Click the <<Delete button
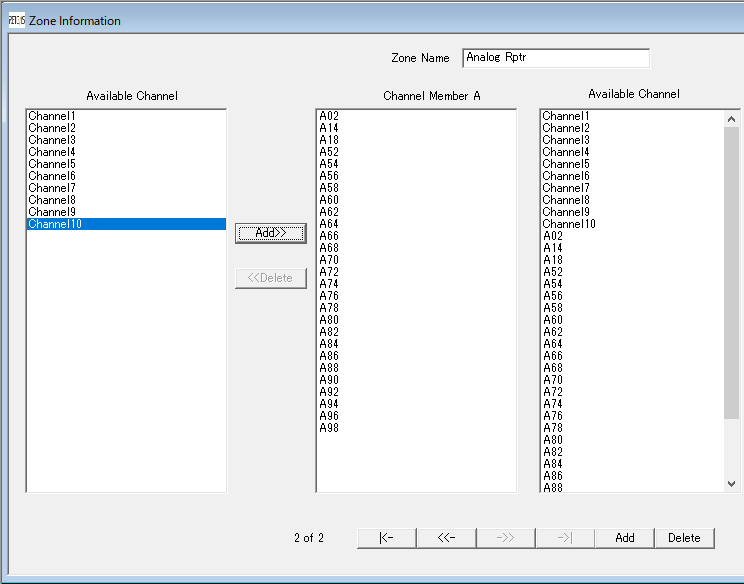This screenshot has width=744, height=584. point(270,278)
